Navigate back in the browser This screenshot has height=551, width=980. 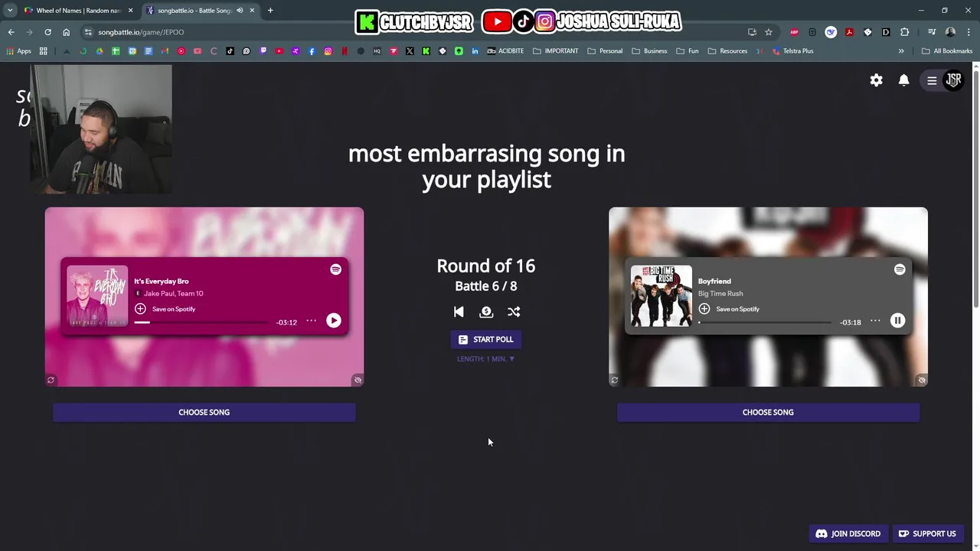coord(11,32)
